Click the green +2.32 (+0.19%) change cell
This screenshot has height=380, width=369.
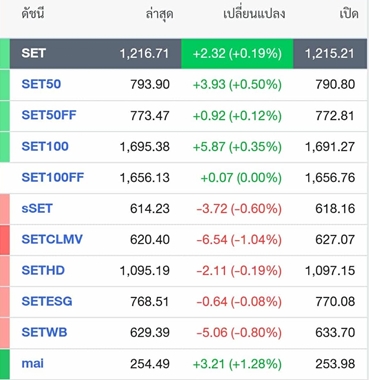click(237, 54)
